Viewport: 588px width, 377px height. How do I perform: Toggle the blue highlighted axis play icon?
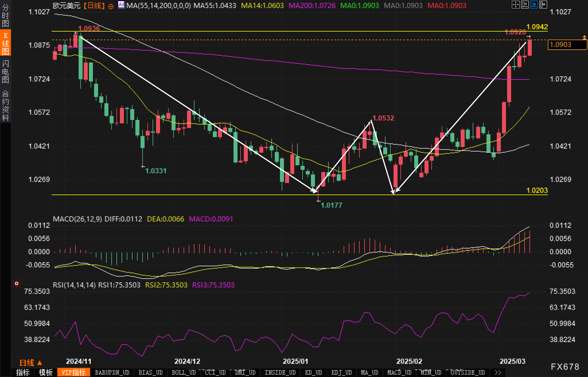click(x=534, y=5)
